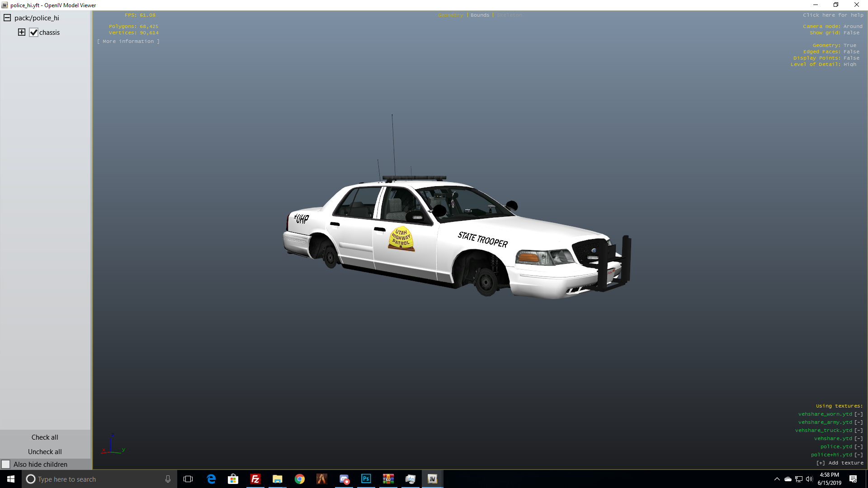The height and width of the screenshot is (488, 868).
Task: Expand the More information section
Action: click(128, 41)
